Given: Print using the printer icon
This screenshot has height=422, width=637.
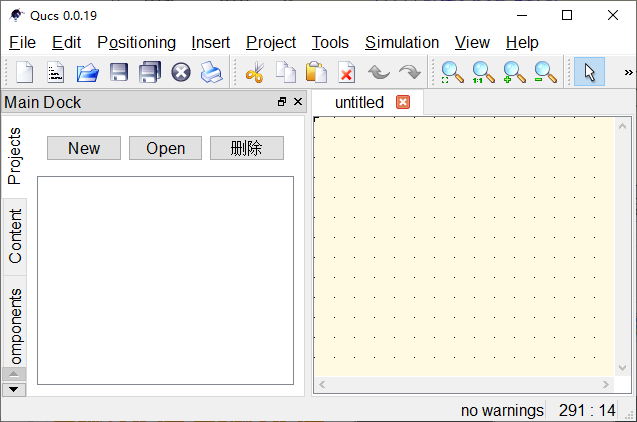Looking at the screenshot, I should point(212,72).
